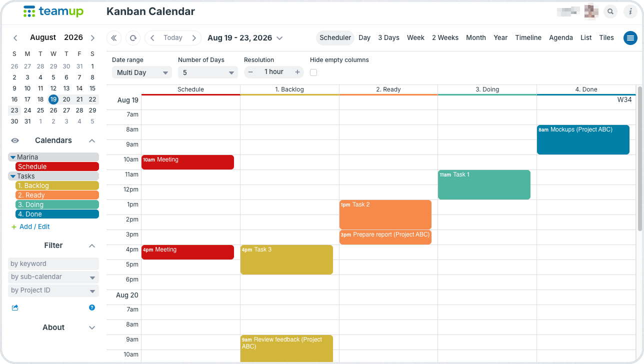Screen dimensions: 644x364
Task: Open the Date range Multi Day dropdown
Action: tap(142, 72)
